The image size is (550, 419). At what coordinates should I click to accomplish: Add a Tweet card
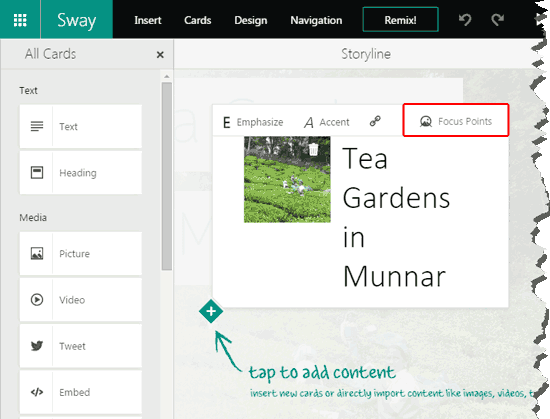tap(81, 346)
